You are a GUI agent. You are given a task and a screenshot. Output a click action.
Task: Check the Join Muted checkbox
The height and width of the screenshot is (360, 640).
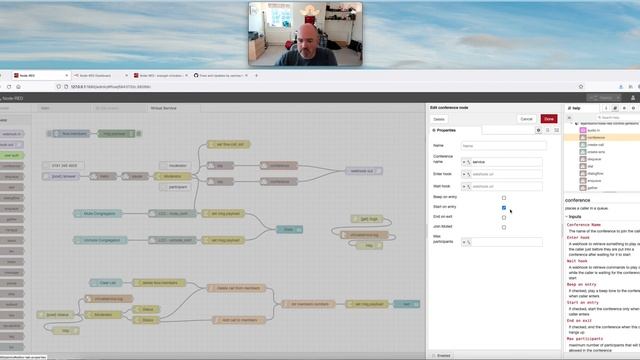click(x=504, y=227)
